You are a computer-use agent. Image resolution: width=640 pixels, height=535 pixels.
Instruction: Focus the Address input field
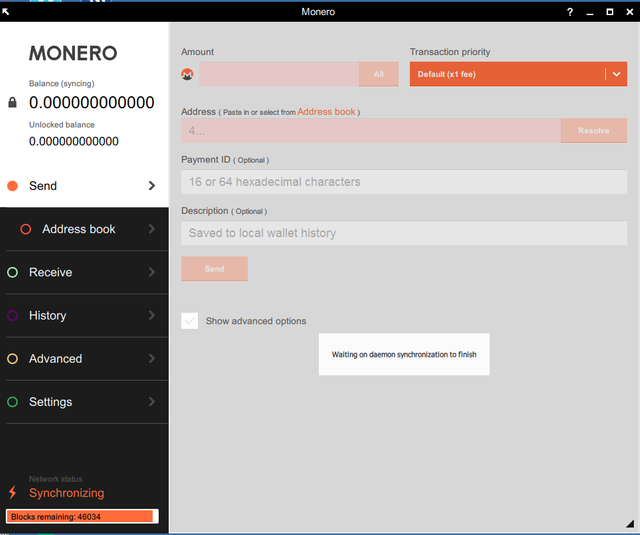click(371, 131)
